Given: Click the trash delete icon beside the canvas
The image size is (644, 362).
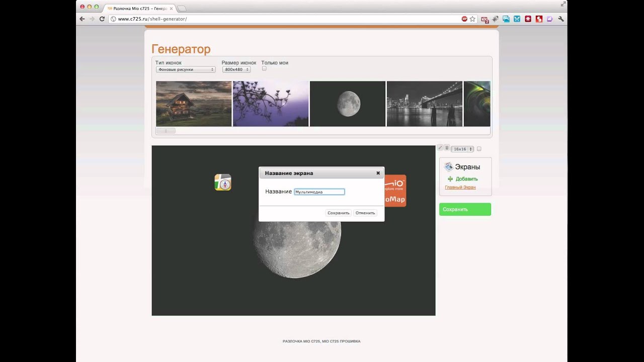Looking at the screenshot, I should [x=447, y=148].
